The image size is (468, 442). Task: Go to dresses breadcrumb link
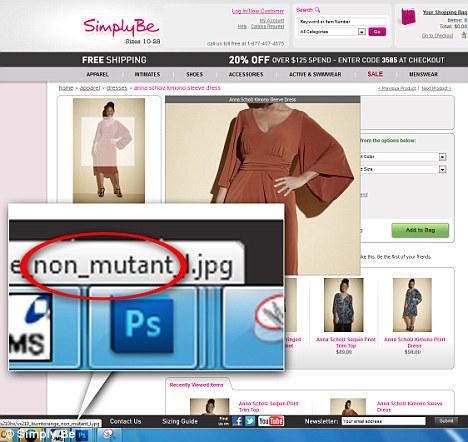pyautogui.click(x=117, y=88)
